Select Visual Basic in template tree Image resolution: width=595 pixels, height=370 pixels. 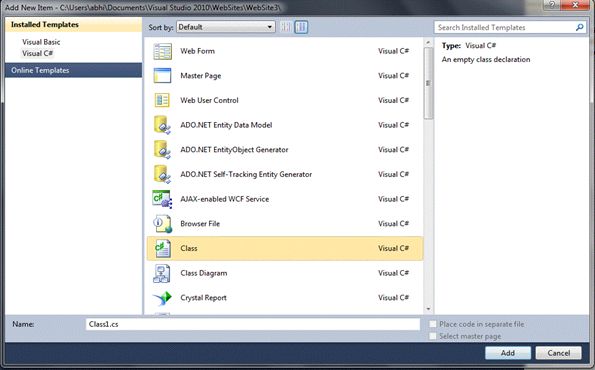(x=41, y=42)
